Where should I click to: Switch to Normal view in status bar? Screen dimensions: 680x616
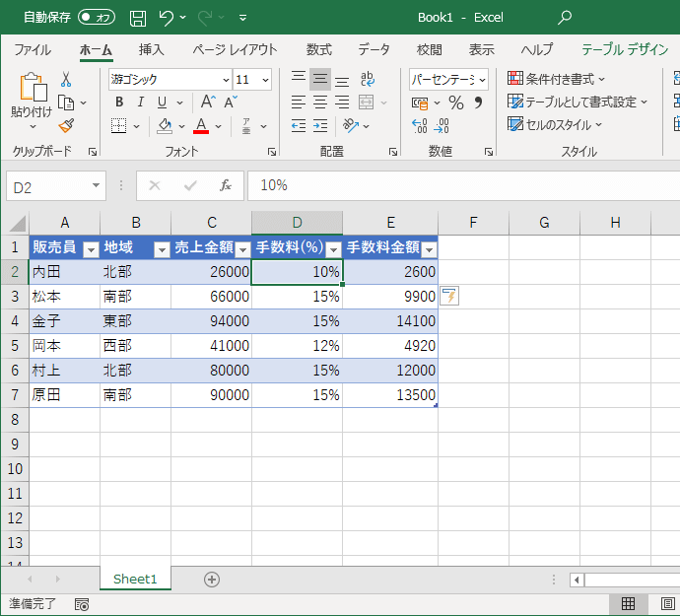click(x=629, y=603)
